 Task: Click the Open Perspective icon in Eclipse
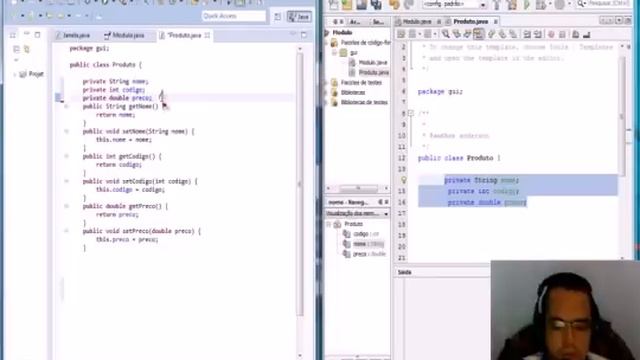(278, 17)
